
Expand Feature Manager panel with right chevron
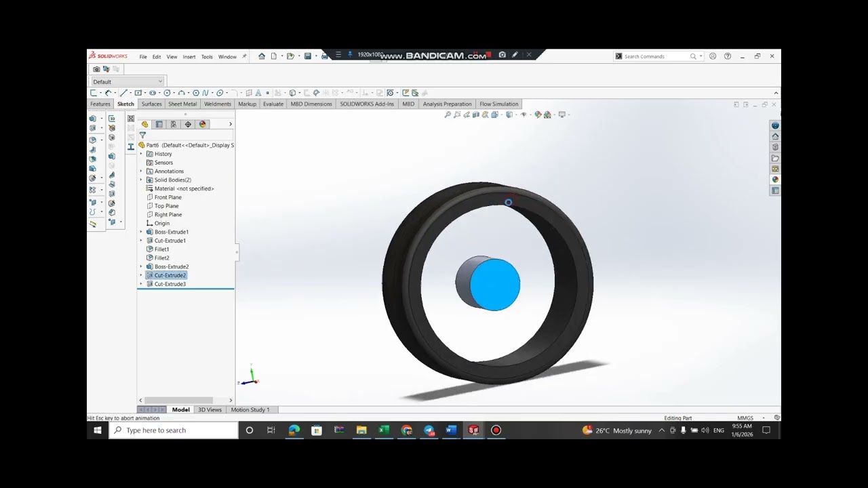tap(230, 124)
